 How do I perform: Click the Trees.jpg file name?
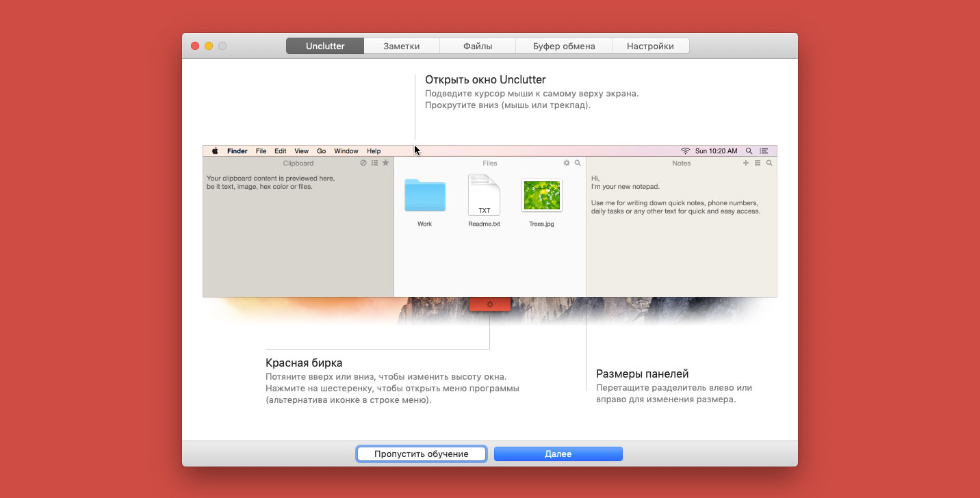[x=542, y=224]
